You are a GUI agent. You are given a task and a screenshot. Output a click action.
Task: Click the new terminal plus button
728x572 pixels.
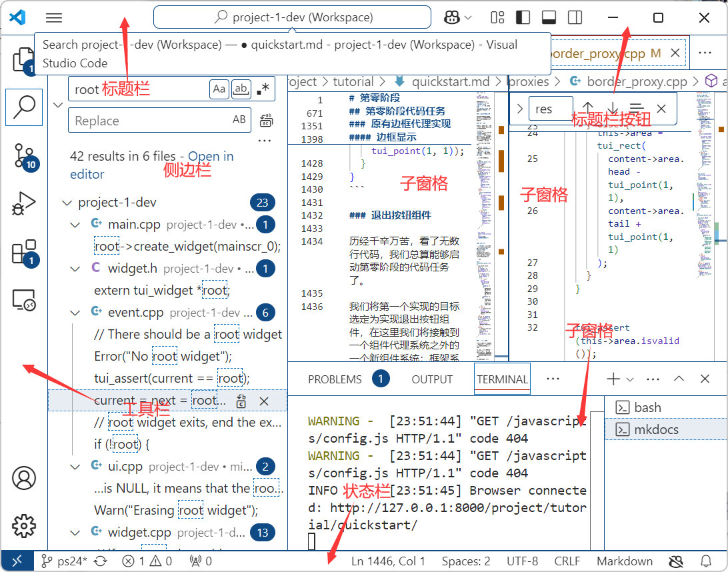tap(613, 379)
